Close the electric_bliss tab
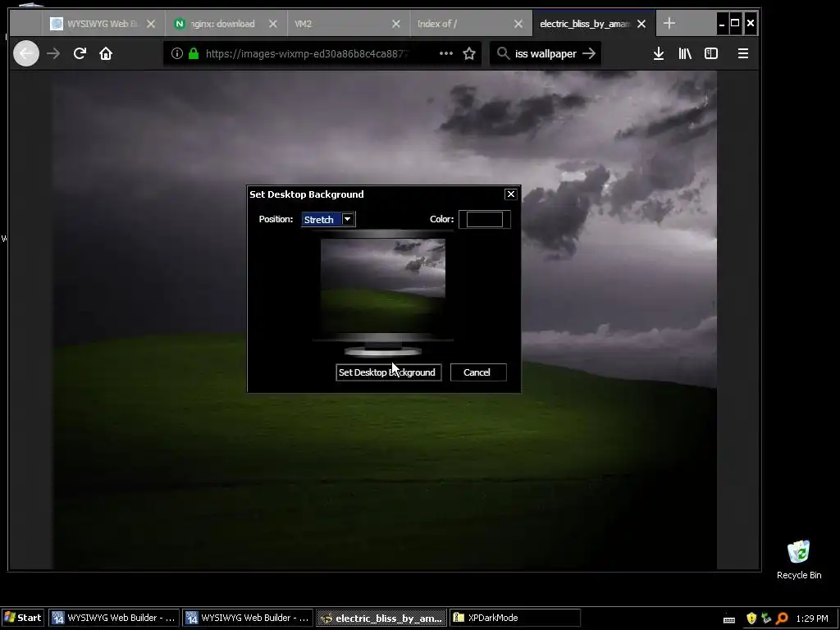Viewport: 840px width, 630px height. (x=641, y=24)
